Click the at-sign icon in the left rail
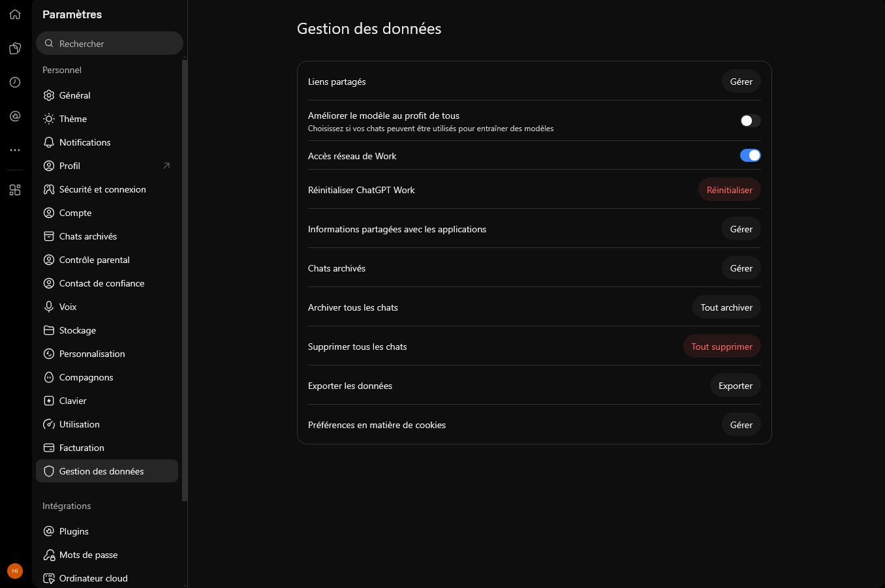The height and width of the screenshot is (588, 885). [15, 116]
